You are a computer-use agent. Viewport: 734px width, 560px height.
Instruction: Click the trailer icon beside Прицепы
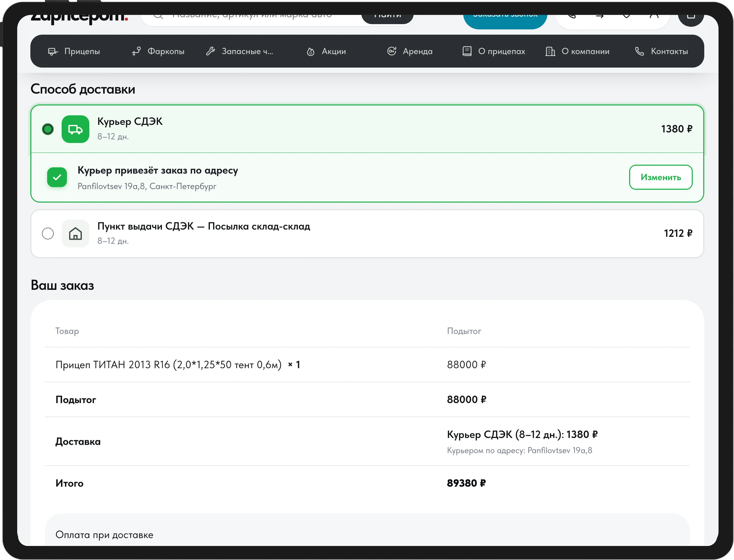pos(53,51)
